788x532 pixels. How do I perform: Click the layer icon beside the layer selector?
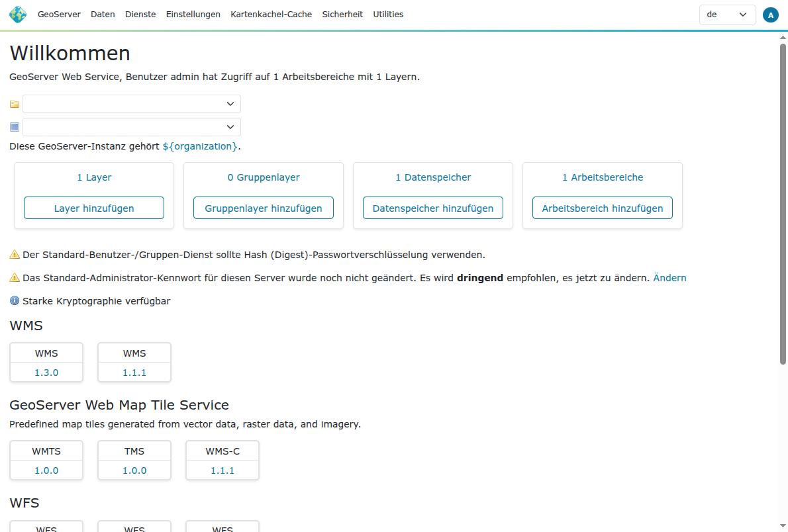(x=14, y=126)
